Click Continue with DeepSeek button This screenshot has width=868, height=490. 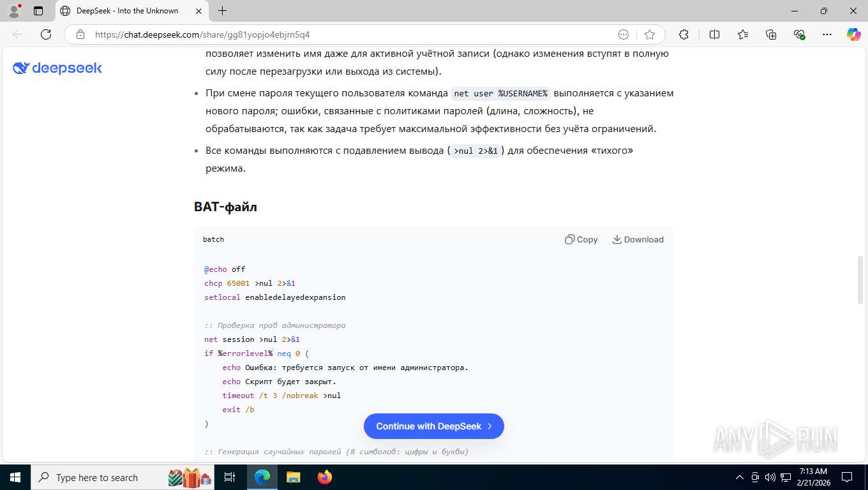(434, 426)
